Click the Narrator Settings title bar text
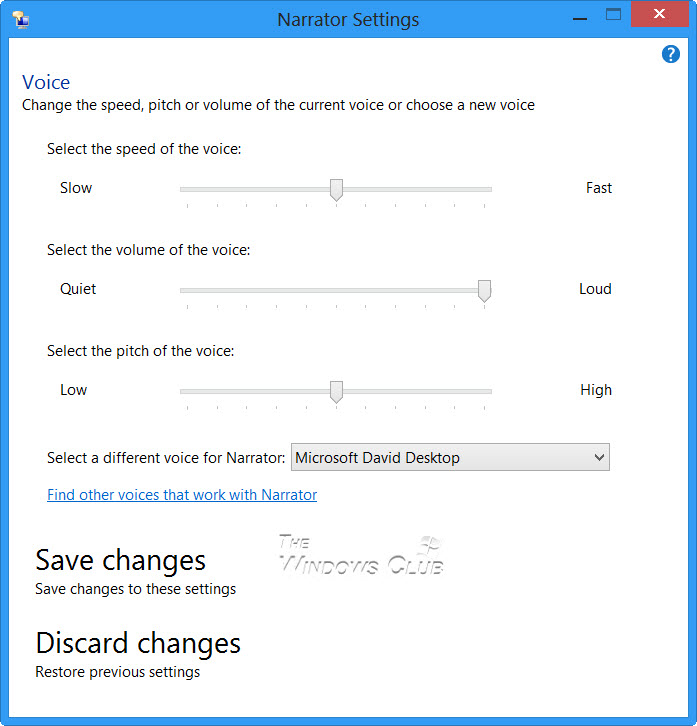697x726 pixels. [348, 19]
